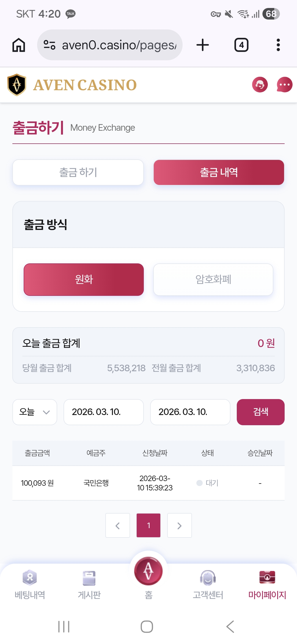Select the 암호화폐 withdrawal method
The width and height of the screenshot is (297, 644).
(x=213, y=280)
